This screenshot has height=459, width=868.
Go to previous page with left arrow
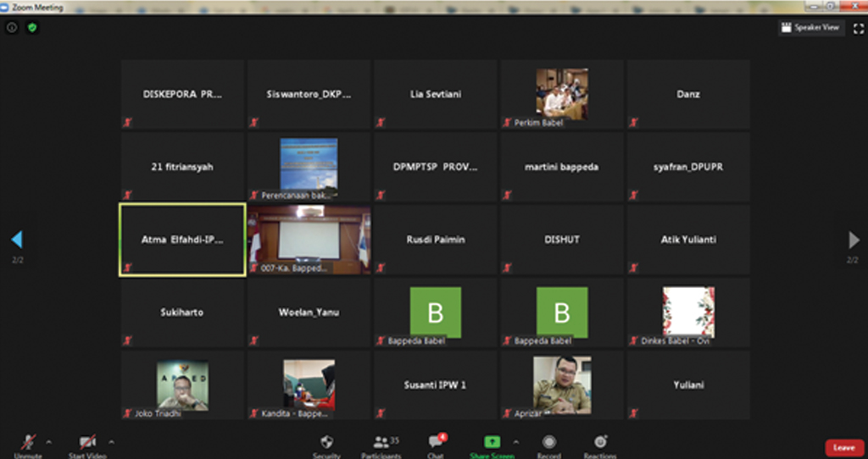coord(16,241)
